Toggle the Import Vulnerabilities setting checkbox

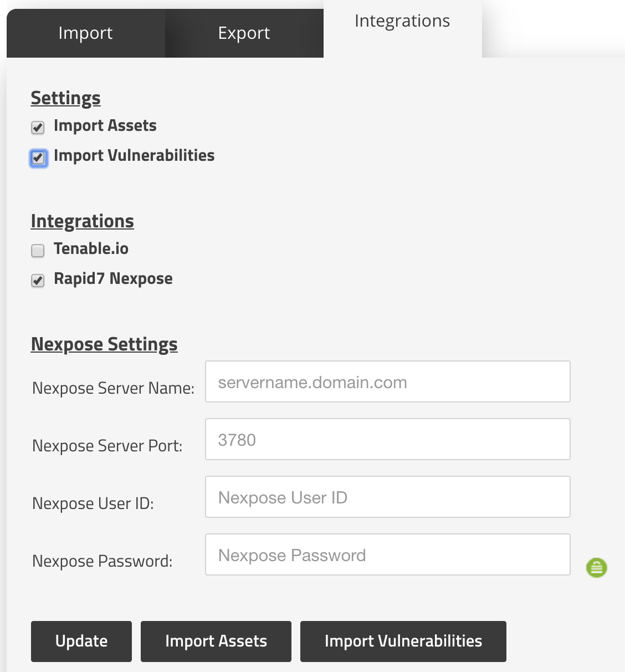point(38,158)
